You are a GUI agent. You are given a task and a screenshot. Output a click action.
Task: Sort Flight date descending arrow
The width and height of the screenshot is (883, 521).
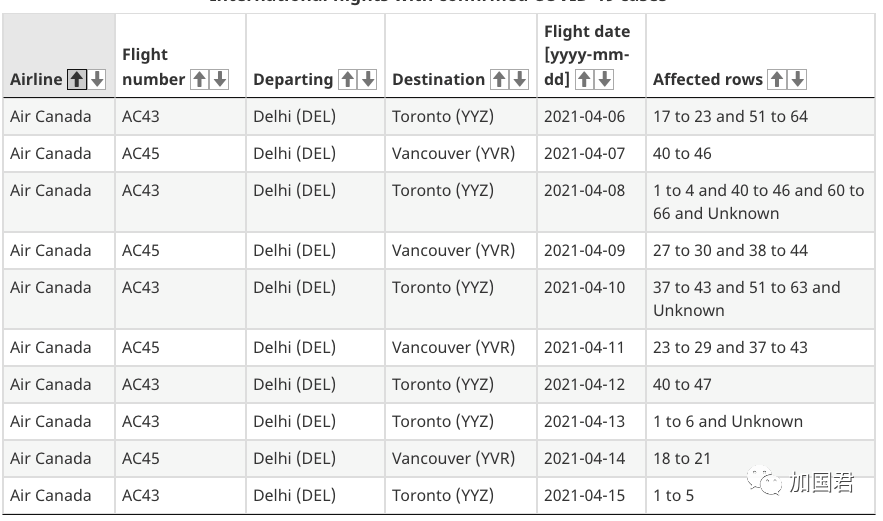tap(604, 79)
